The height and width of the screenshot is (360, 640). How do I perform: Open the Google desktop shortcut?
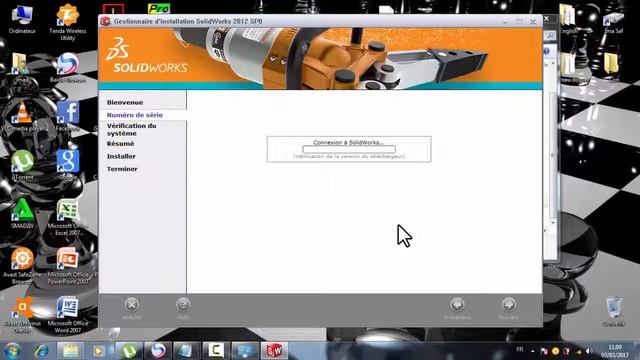pos(68,165)
